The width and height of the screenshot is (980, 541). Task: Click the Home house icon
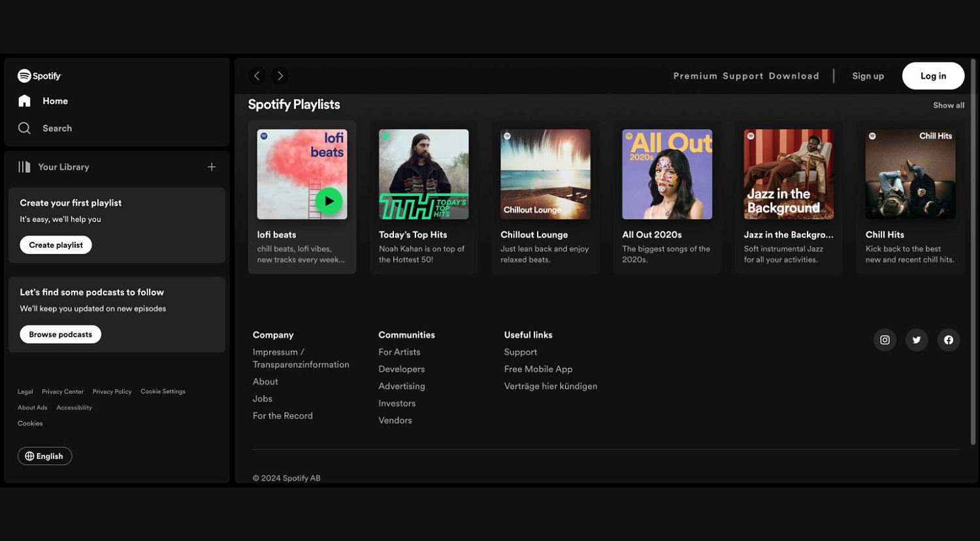24,101
